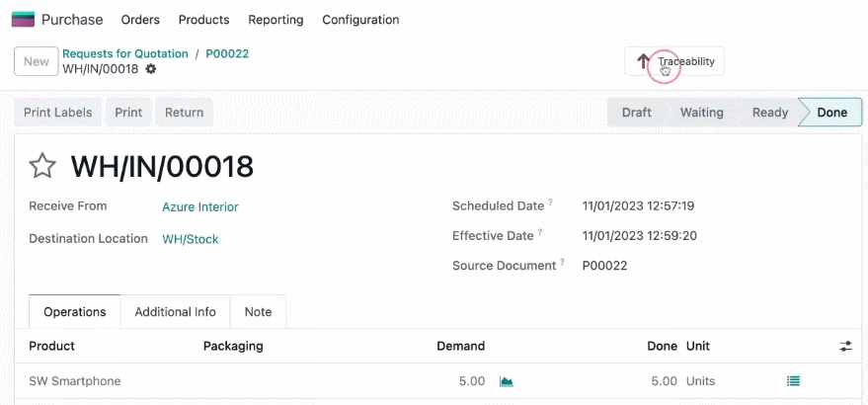Toggle the favorite star next to WH/IN/00018

pos(42,166)
